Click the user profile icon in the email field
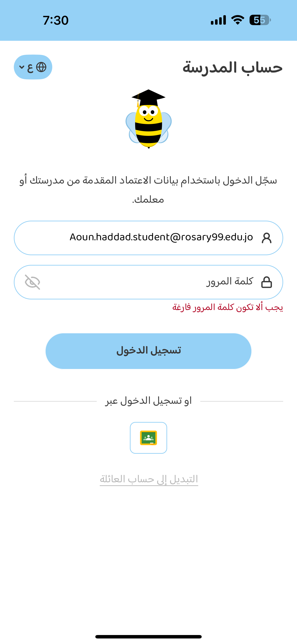 click(267, 238)
